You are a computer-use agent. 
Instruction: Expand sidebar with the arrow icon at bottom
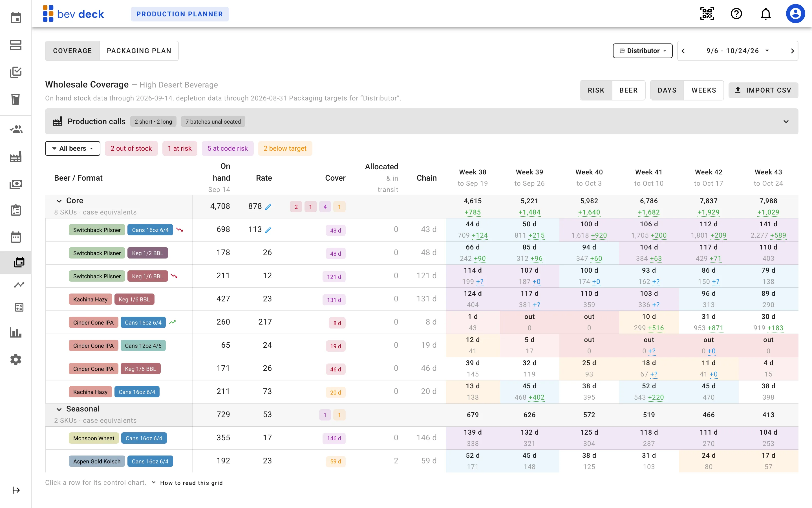click(16, 490)
